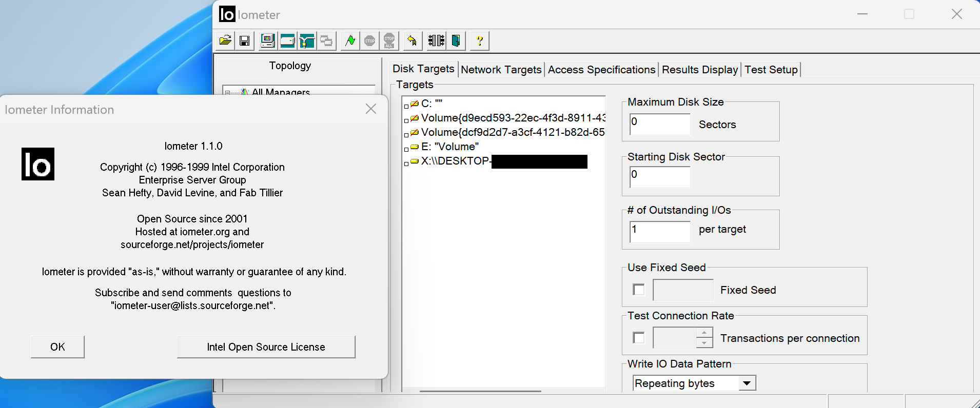This screenshot has height=408, width=980.
Task: Save the test configuration file
Action: 245,40
